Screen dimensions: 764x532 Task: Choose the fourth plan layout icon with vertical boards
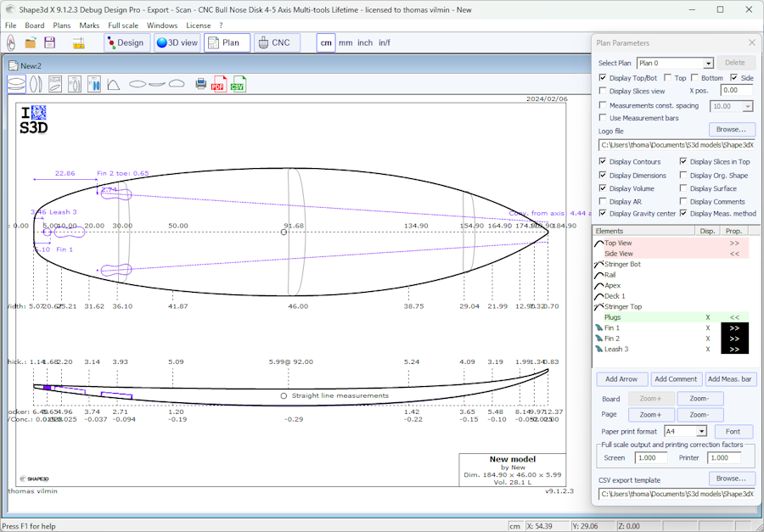(75, 84)
